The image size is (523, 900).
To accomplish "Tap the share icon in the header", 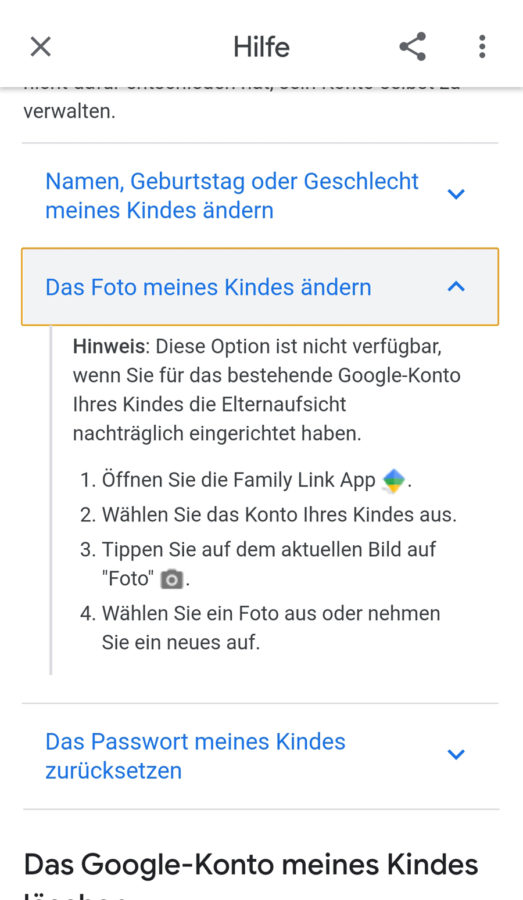I will (x=413, y=46).
